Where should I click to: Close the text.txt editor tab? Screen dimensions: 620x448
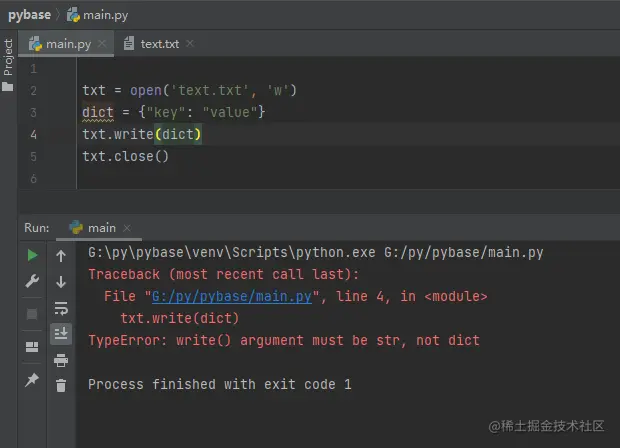[190, 43]
